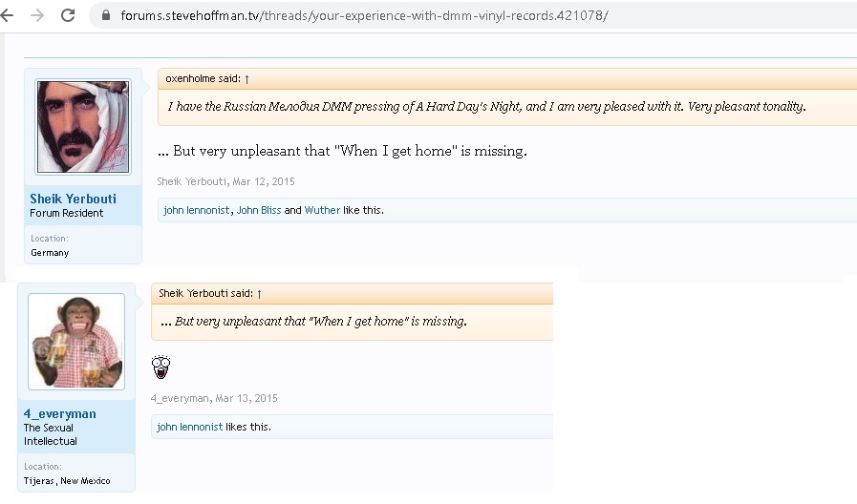
Task: View site info via the padlock icon
Action: coord(106,15)
